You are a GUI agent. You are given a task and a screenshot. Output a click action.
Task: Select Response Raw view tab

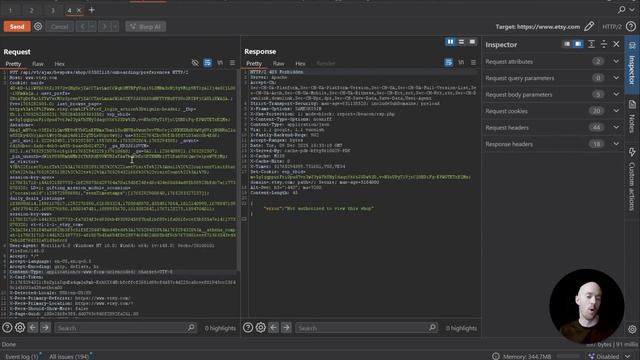278,64
